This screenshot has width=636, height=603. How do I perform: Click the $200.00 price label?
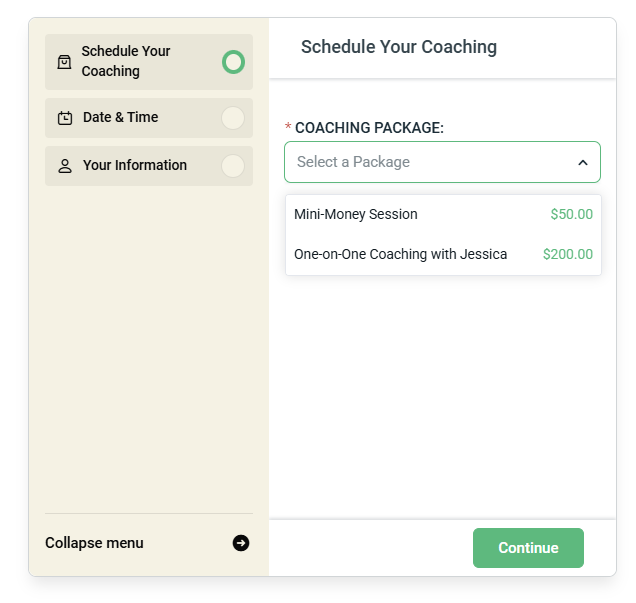(568, 254)
